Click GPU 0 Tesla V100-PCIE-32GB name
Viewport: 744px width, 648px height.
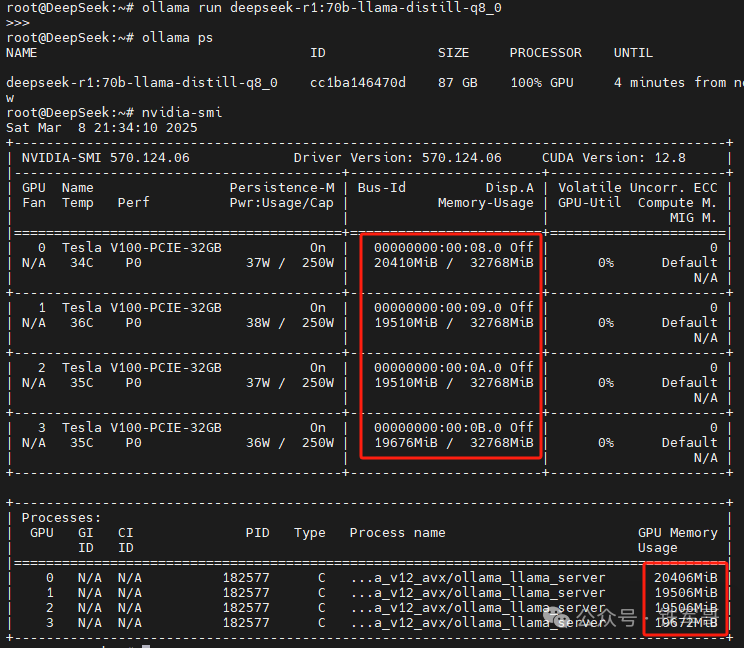[142, 248]
